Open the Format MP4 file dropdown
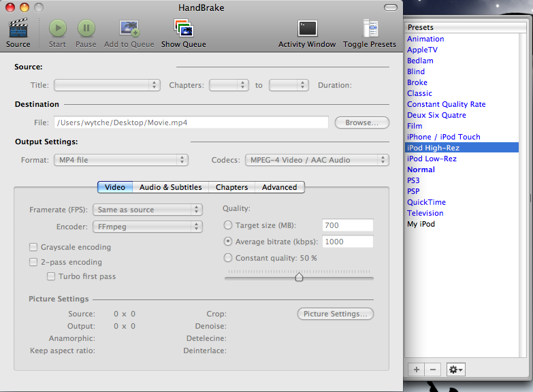This screenshot has width=533, height=392. [x=121, y=160]
